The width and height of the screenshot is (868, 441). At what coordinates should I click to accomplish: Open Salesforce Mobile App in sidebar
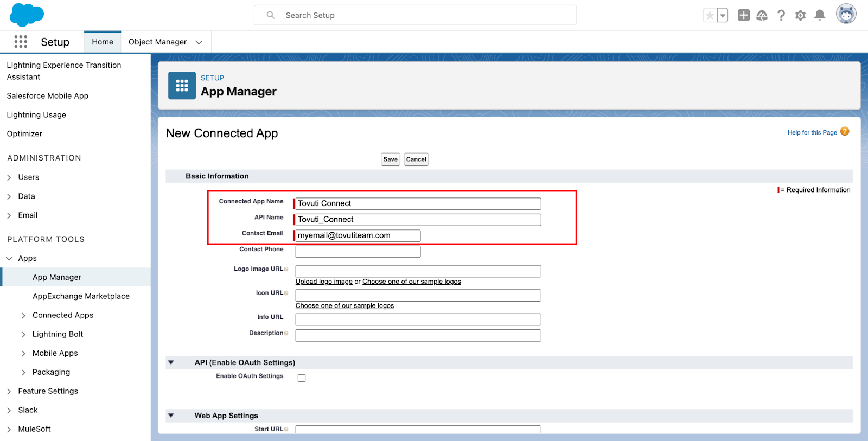(x=48, y=95)
